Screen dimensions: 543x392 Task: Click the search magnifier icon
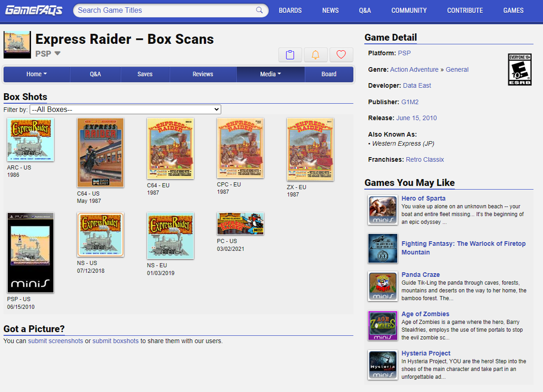259,10
